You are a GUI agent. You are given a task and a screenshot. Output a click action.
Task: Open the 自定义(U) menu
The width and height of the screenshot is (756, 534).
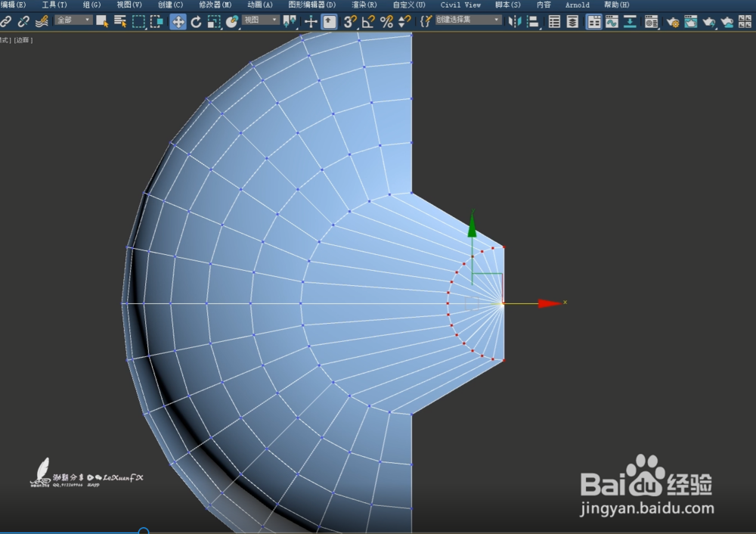(x=409, y=5)
